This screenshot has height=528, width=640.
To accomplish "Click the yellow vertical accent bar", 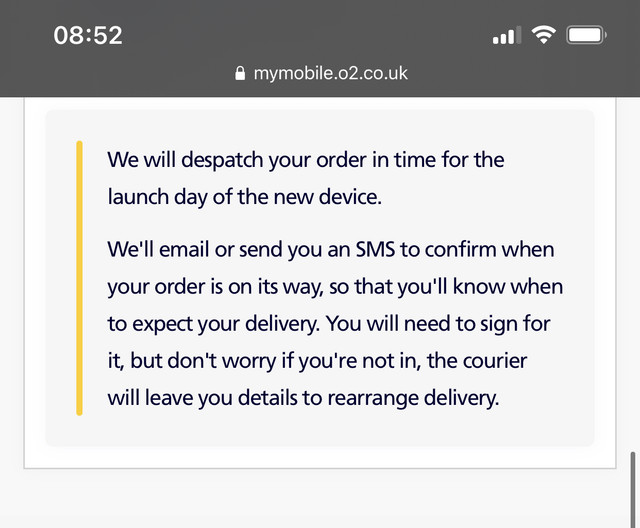I will point(80,278).
